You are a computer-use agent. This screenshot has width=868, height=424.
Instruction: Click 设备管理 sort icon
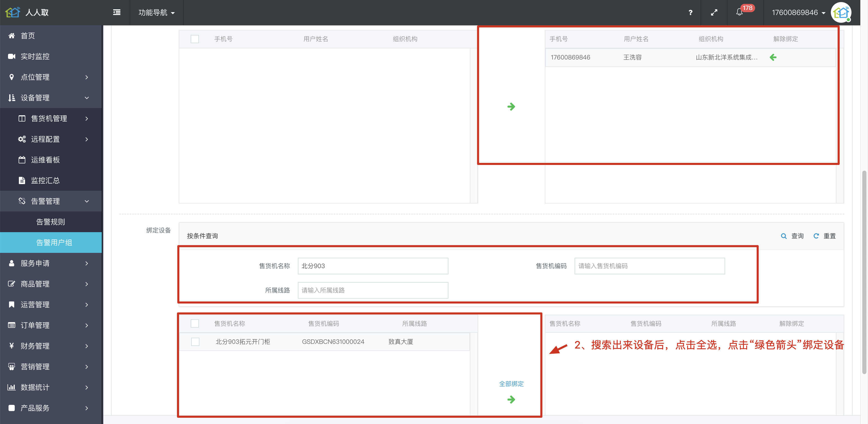11,98
